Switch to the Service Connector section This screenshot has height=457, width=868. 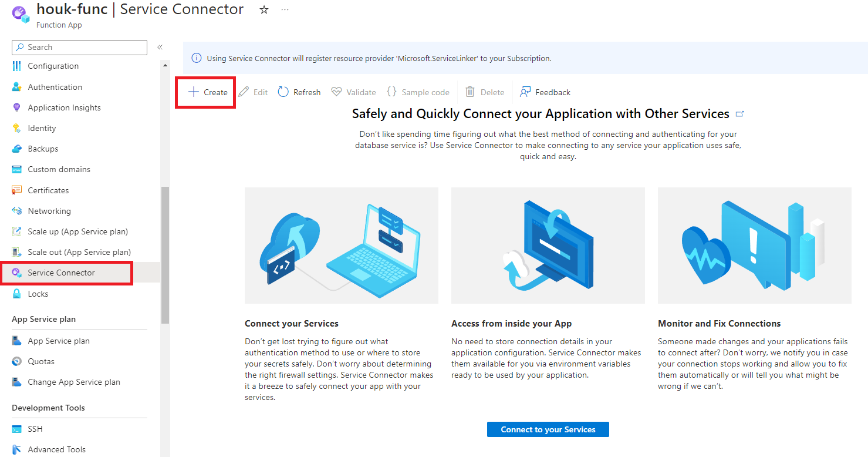pyautogui.click(x=61, y=273)
